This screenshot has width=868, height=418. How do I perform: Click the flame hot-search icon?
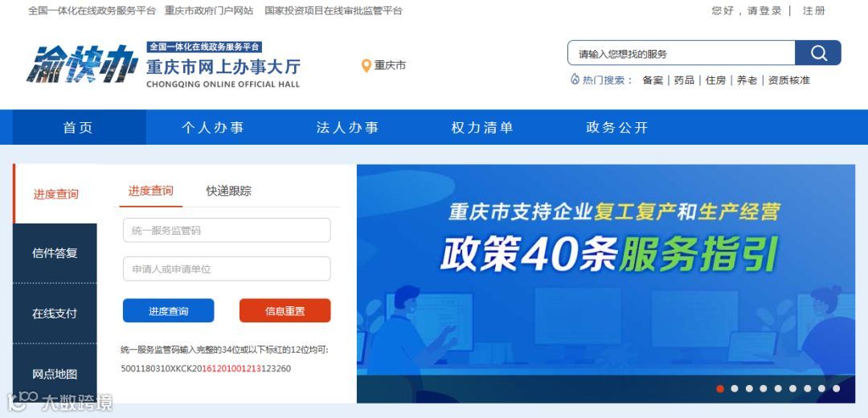click(575, 79)
